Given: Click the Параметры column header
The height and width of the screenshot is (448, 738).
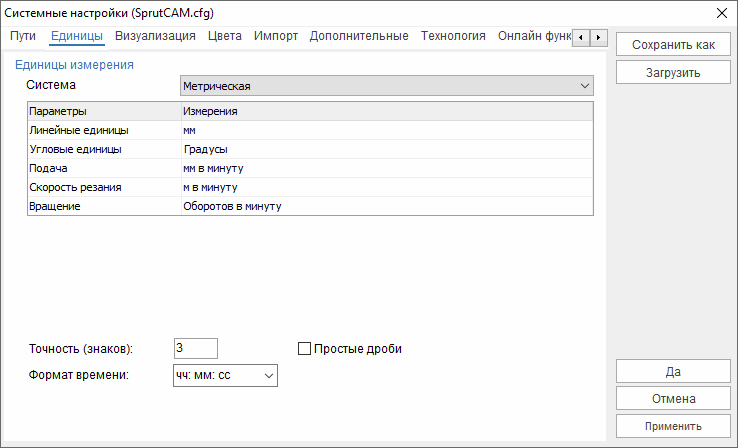Looking at the screenshot, I should (x=104, y=111).
